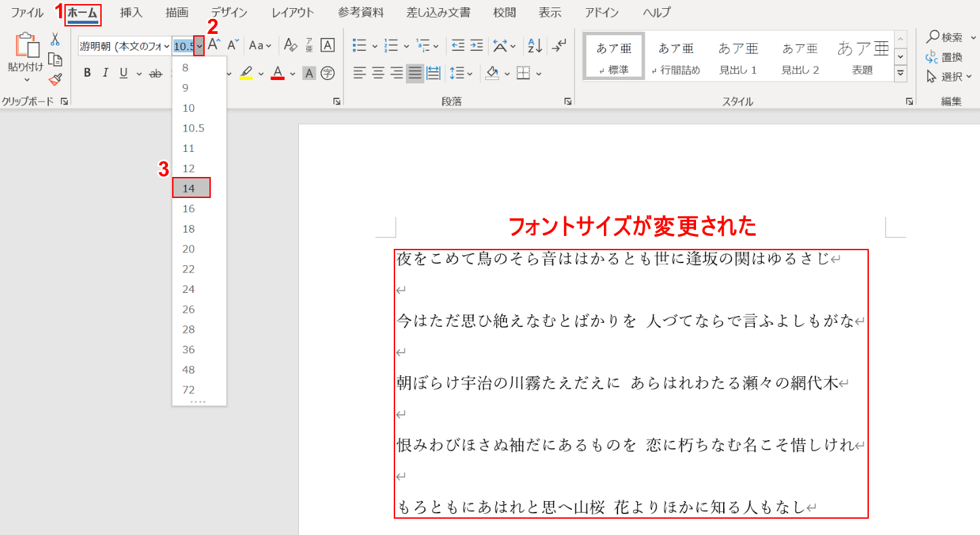Viewport: 980px width, 535px height.
Task: Click the align right icon
Action: (396, 73)
